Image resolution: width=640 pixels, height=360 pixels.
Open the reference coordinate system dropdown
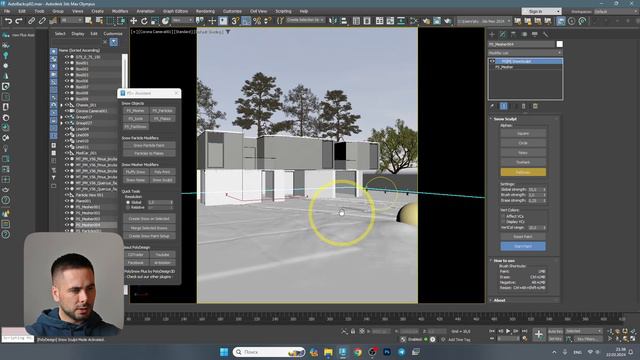tap(182, 20)
